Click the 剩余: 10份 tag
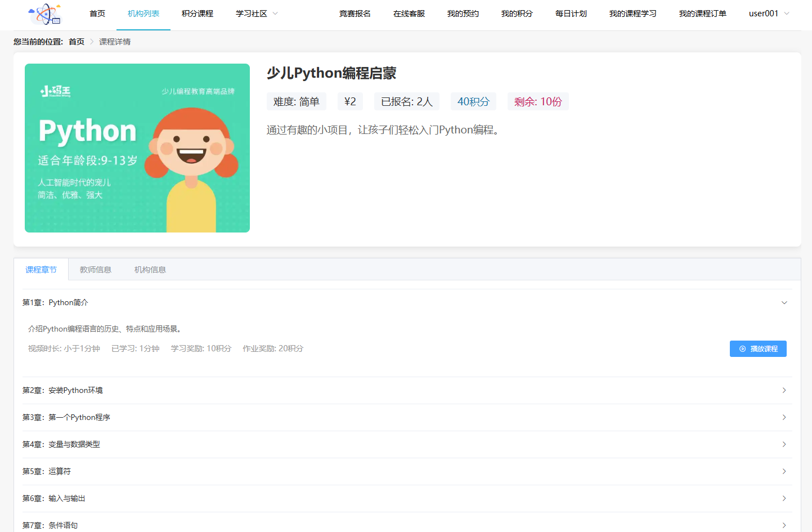 538,101
